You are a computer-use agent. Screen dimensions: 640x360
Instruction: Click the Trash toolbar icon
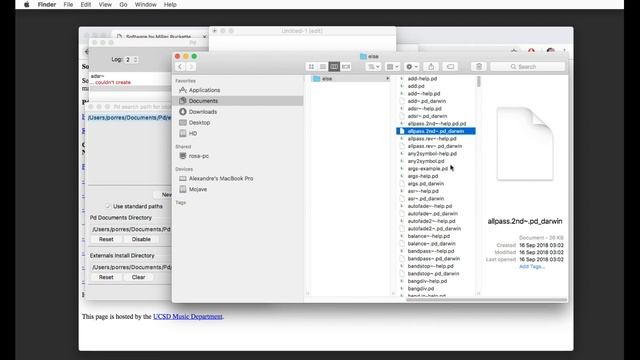(x=479, y=67)
